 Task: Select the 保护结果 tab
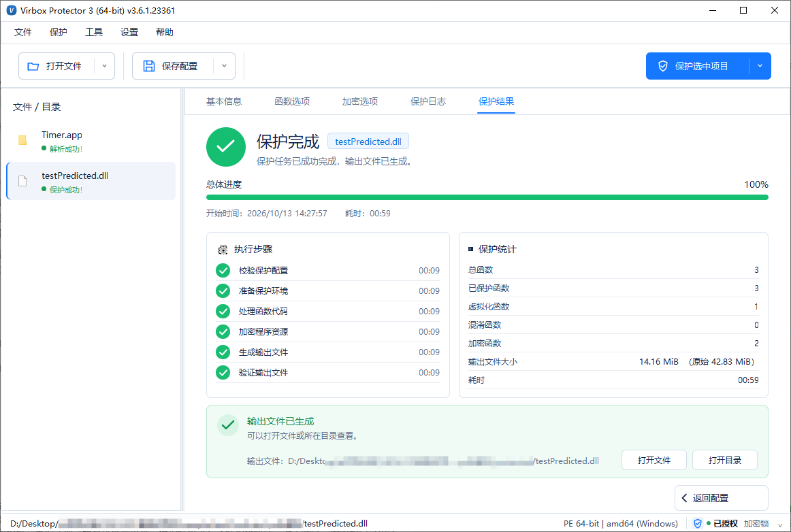[496, 101]
